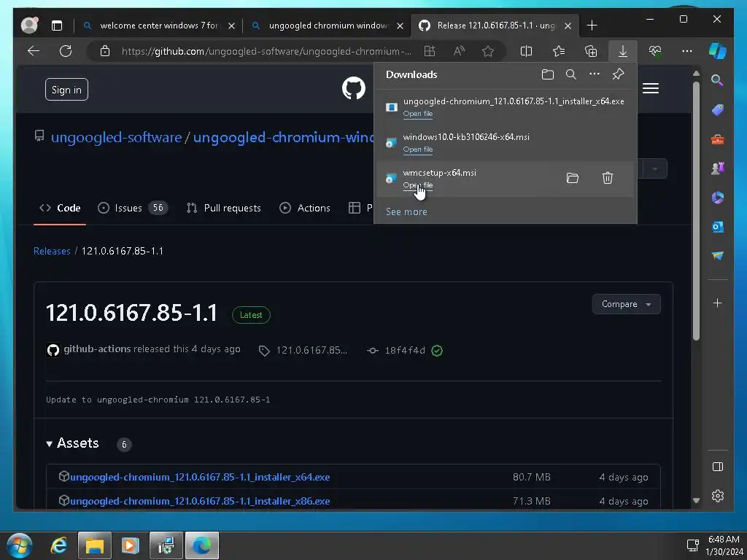Screen dimensions: 747x560
Task: Open Shopping tag in sidebar
Action: [x=718, y=110]
